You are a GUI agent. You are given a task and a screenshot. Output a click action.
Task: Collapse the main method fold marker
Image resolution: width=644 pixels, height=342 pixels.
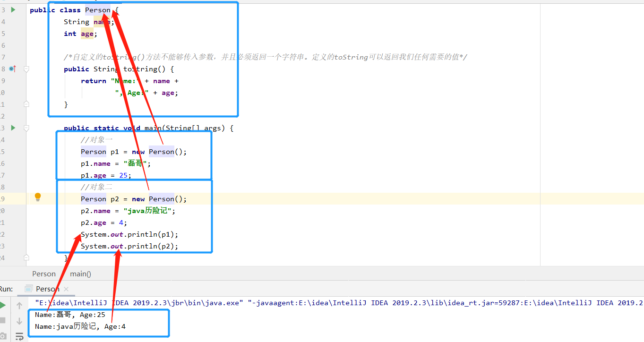26,128
